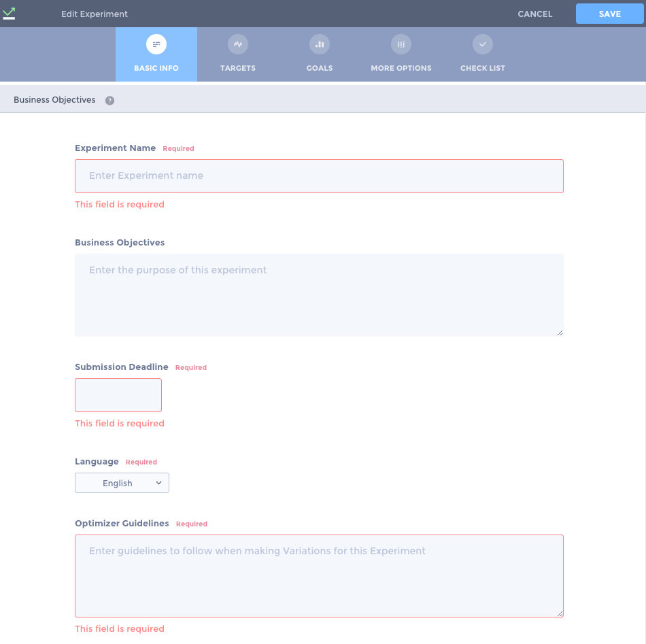Open the Language dropdown set to English
This screenshot has width=646, height=644.
click(122, 483)
